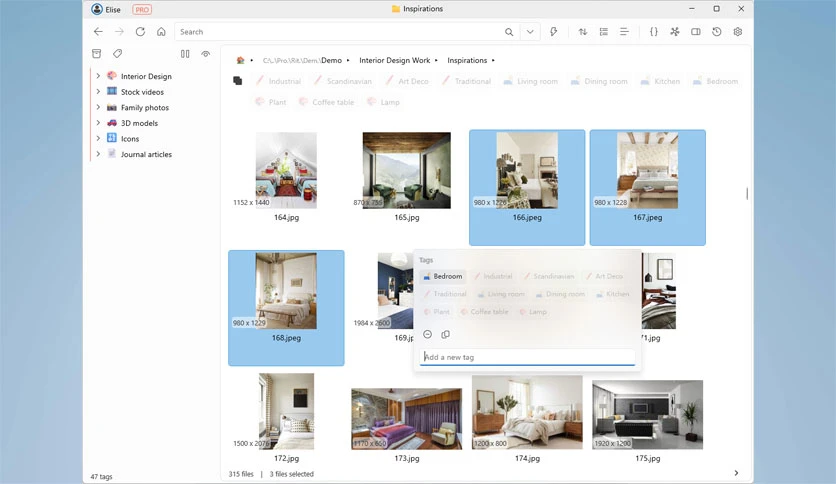Go forward with the right arrow
This screenshot has height=484, width=836.
(x=119, y=32)
